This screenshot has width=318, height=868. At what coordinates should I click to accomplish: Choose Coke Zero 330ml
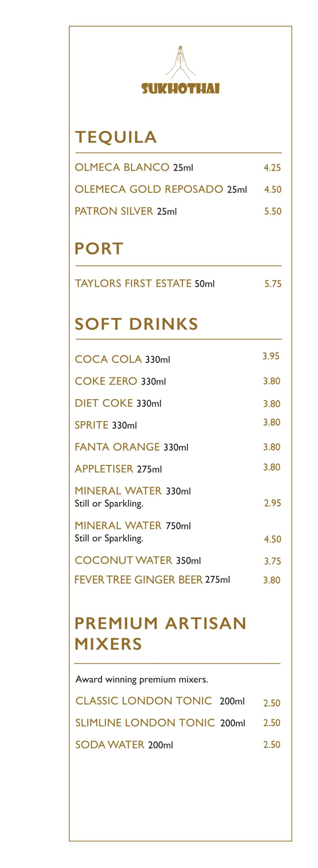[120, 381]
